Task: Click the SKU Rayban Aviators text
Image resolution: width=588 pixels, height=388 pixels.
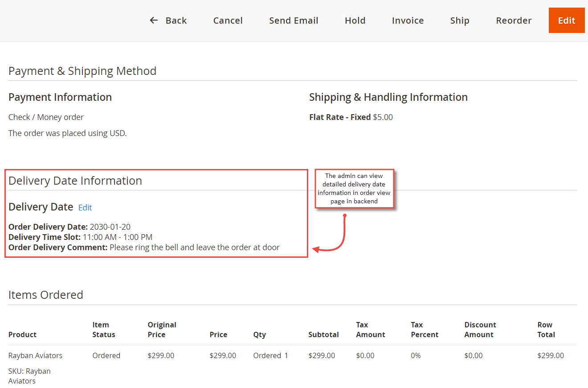Action: click(29, 376)
